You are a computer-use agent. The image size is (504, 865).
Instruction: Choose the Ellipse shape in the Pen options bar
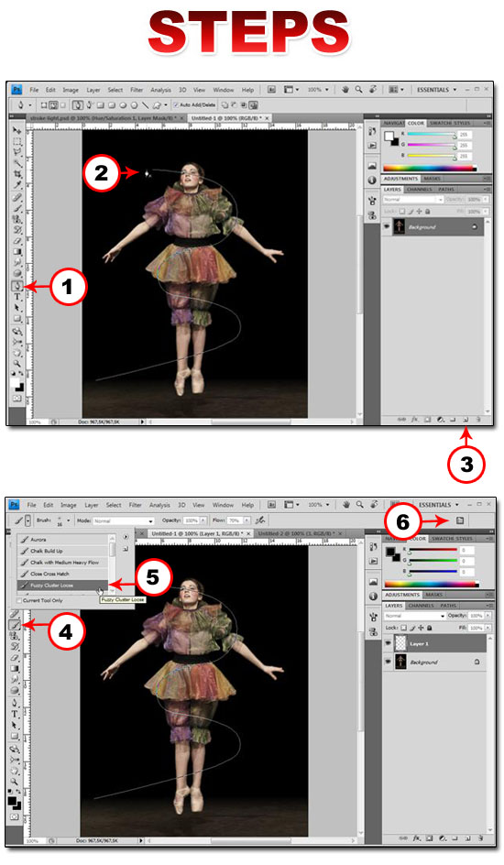tap(123, 104)
